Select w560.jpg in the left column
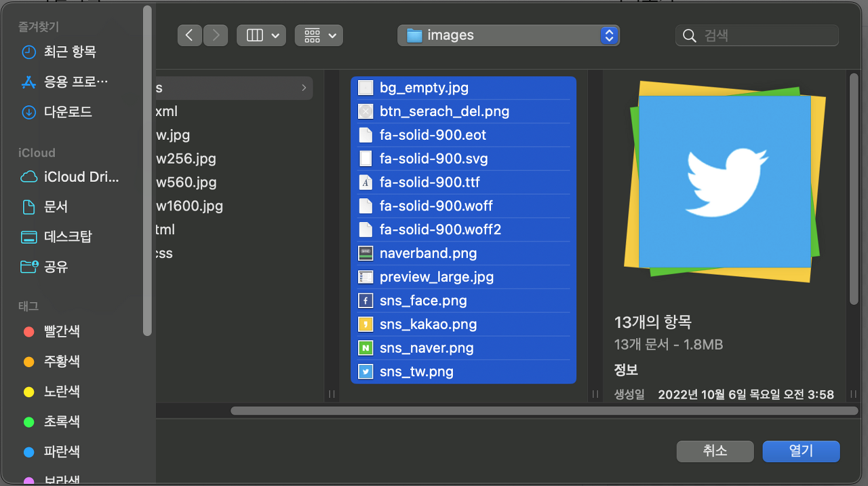Image resolution: width=868 pixels, height=486 pixels. coord(186,183)
